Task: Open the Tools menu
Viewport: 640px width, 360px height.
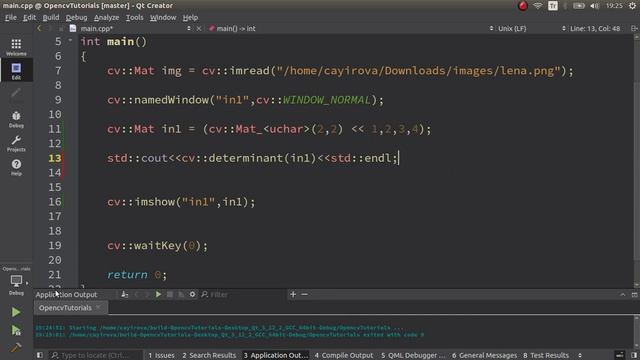Action: [x=134, y=18]
